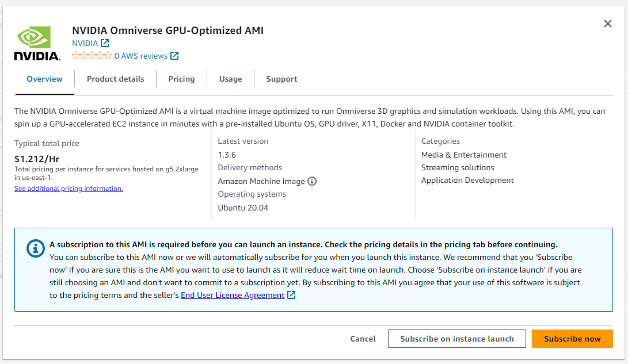The image size is (628, 364).
Task: Open external link icon next to NVIDIA
Action: [105, 43]
